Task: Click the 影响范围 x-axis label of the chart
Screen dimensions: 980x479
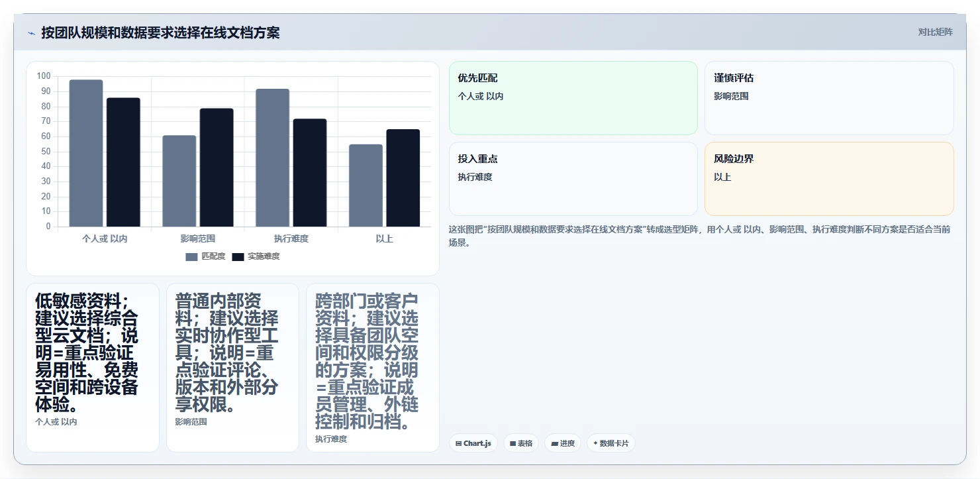Action: pyautogui.click(x=198, y=239)
